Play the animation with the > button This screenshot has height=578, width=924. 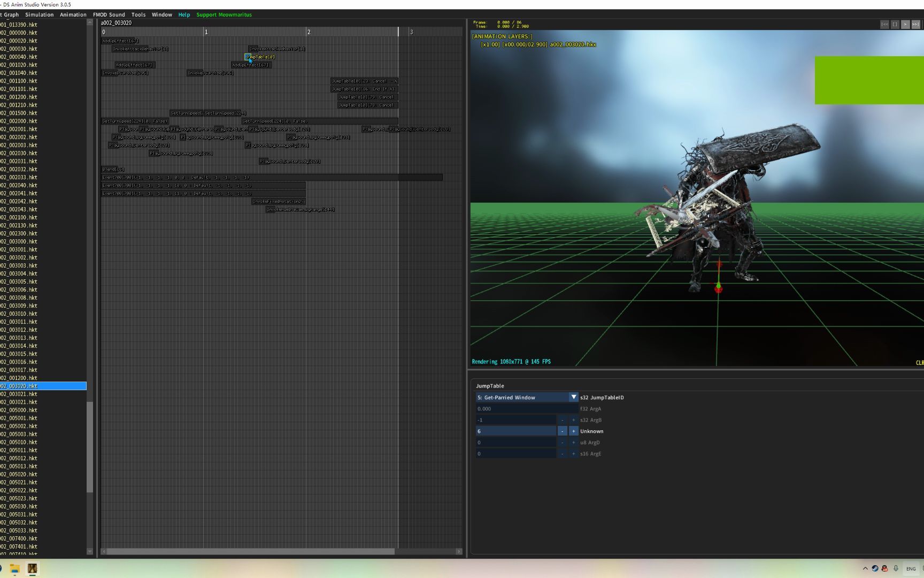[905, 24]
